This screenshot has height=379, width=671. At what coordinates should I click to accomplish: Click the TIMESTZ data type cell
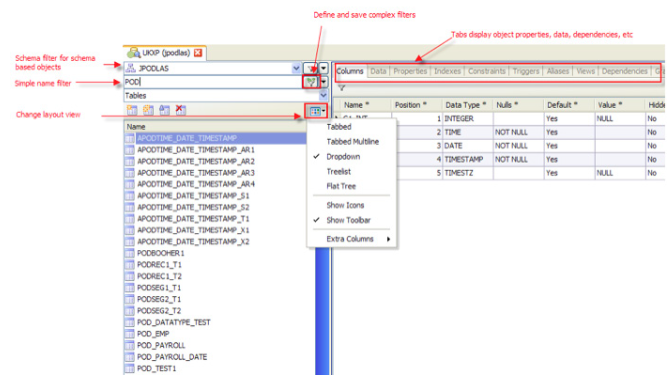click(467, 173)
